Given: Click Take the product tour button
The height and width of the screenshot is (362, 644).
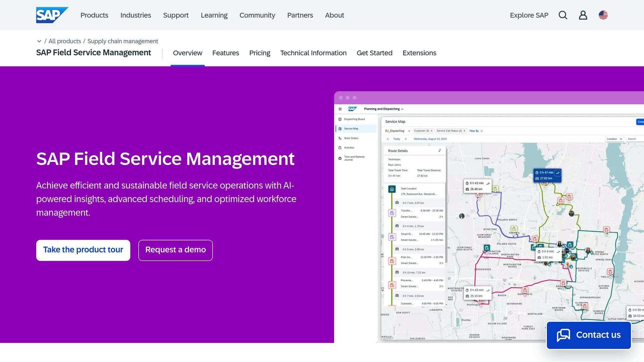Looking at the screenshot, I should [x=83, y=250].
